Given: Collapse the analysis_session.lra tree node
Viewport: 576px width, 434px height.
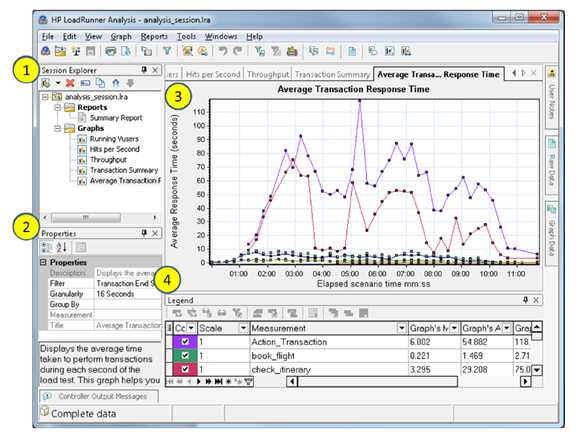Looking at the screenshot, I should click(x=45, y=97).
